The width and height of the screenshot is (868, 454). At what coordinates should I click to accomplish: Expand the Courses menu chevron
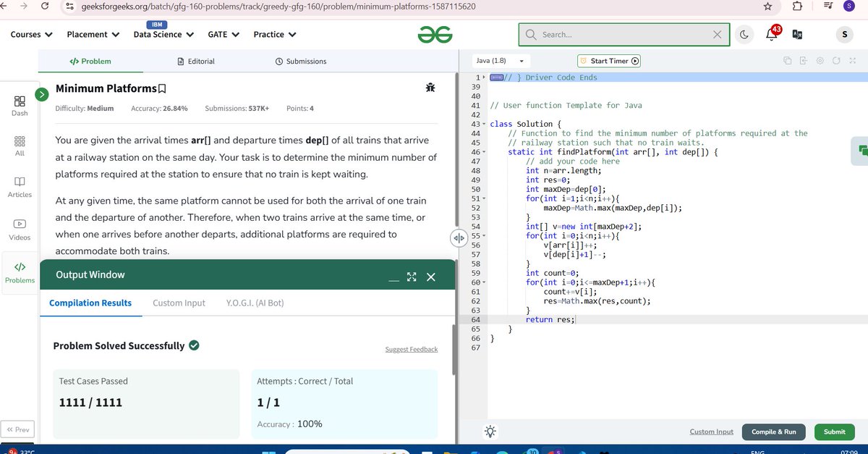pyautogui.click(x=48, y=34)
